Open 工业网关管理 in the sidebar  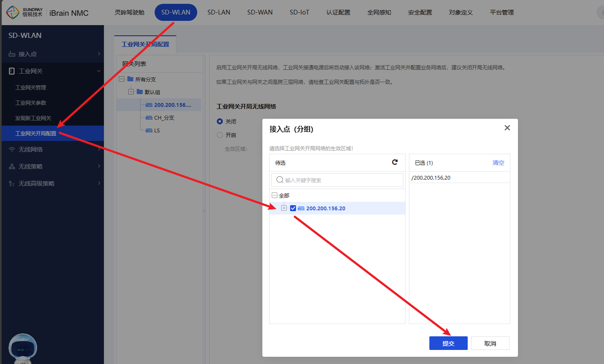click(31, 87)
